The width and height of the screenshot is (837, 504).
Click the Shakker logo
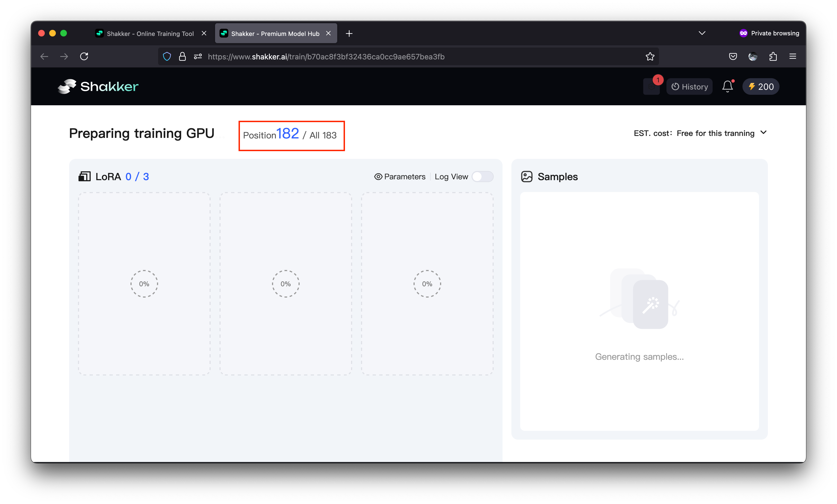coord(98,86)
